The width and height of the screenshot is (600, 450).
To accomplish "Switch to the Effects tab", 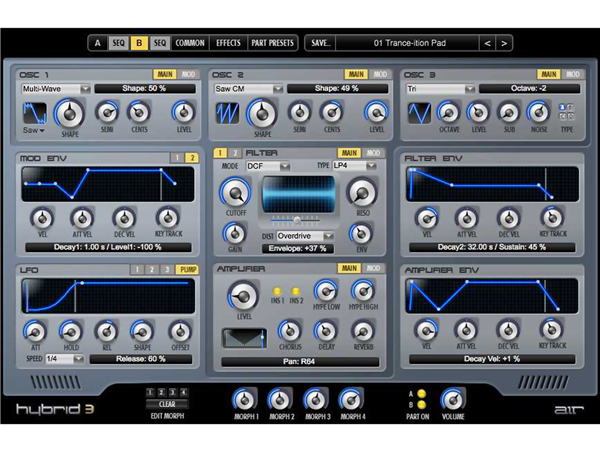I will pos(228,43).
